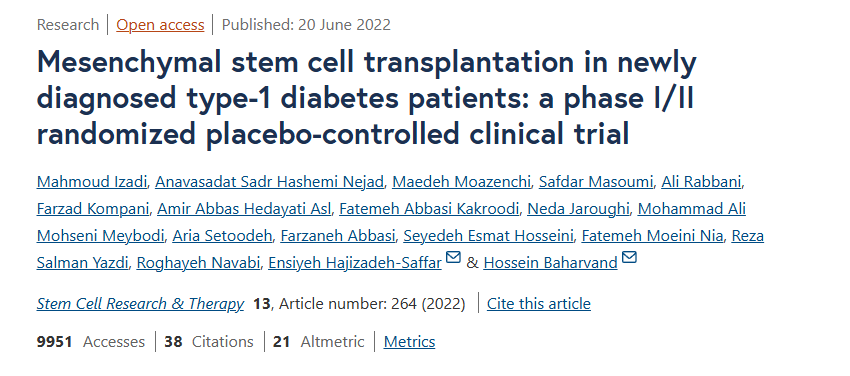Open Ali Rabbani author details

click(x=701, y=182)
